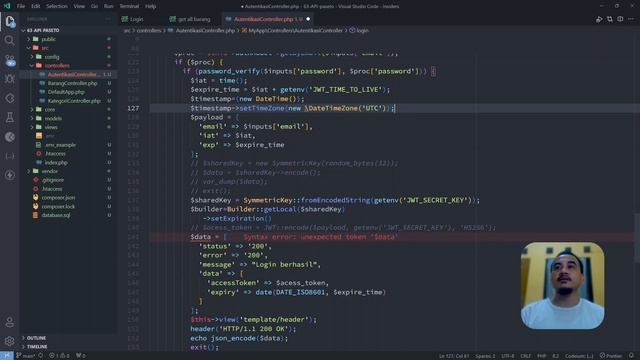Open index.php in explorer

coord(56,162)
